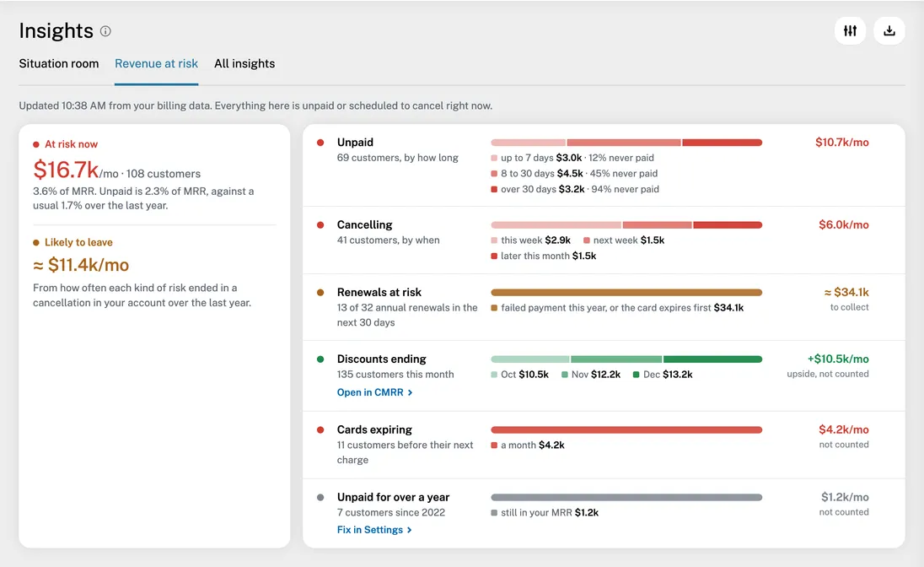Select the Revenue at risk tab
The image size is (924, 567).
(156, 64)
